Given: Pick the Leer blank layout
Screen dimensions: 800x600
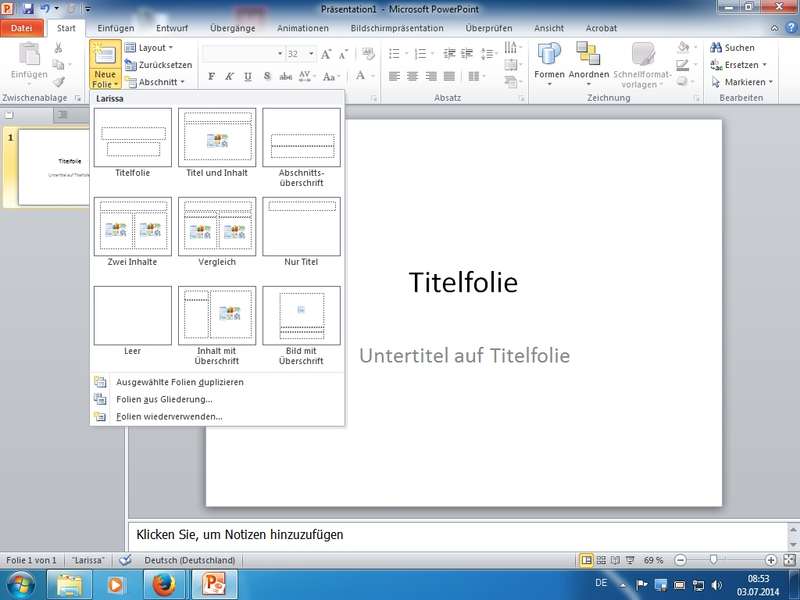Looking at the screenshot, I should [133, 316].
